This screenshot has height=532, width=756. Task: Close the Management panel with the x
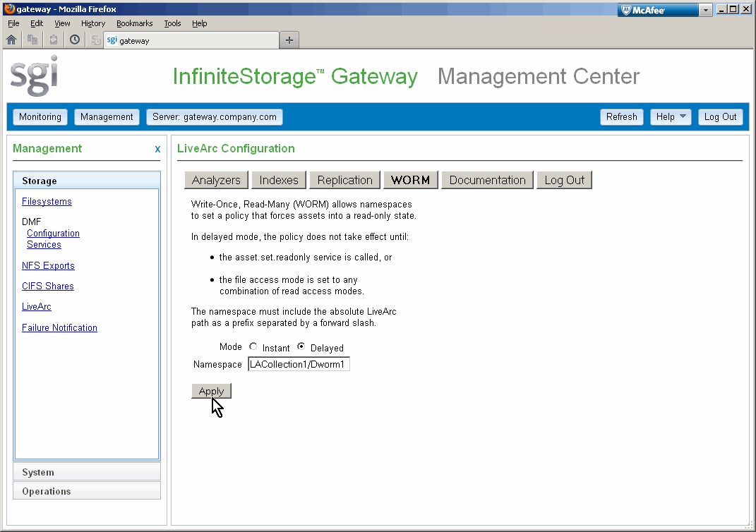coord(157,150)
